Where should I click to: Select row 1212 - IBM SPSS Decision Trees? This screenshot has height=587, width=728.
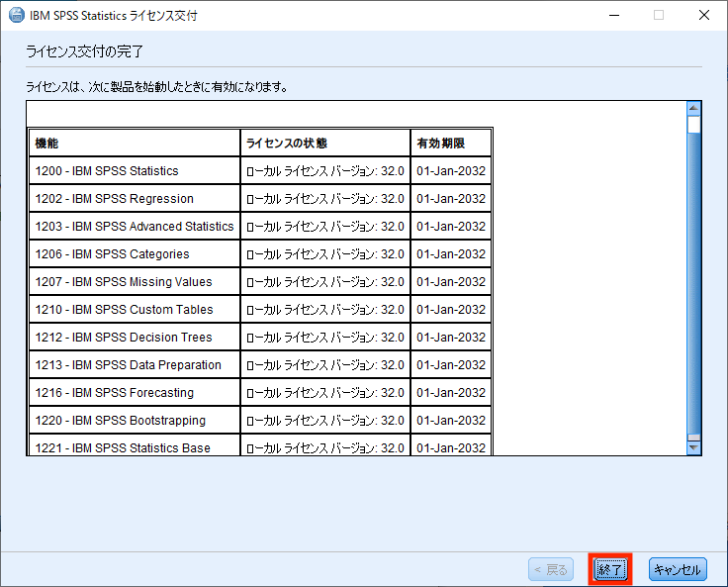(260, 337)
